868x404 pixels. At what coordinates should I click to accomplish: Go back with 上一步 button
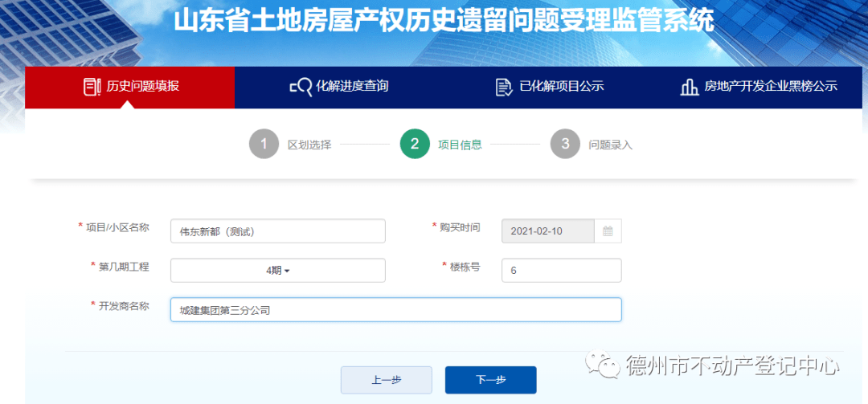[387, 380]
